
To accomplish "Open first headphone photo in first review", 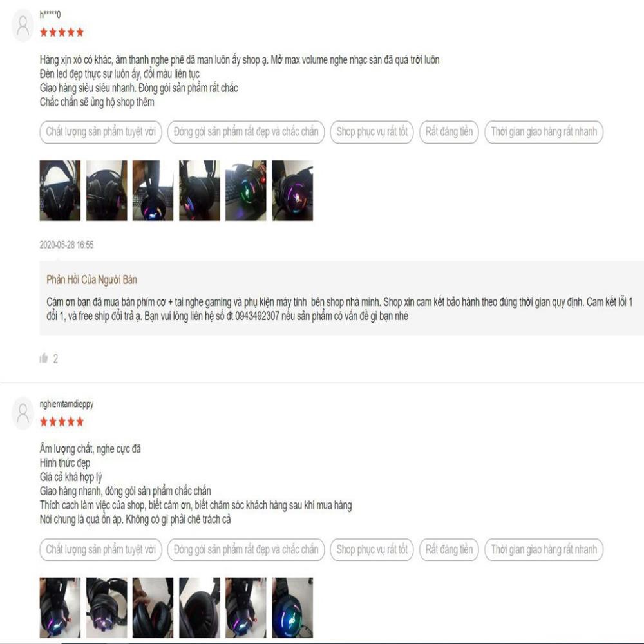I will click(x=60, y=191).
